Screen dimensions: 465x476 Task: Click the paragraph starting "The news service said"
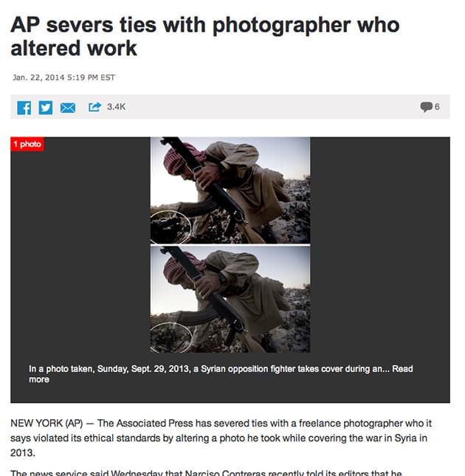[207, 472]
